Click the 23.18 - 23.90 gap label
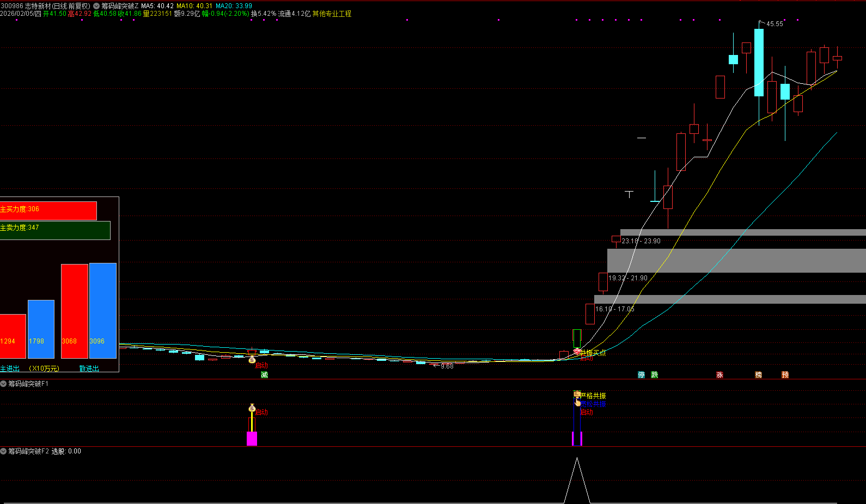 pyautogui.click(x=641, y=241)
